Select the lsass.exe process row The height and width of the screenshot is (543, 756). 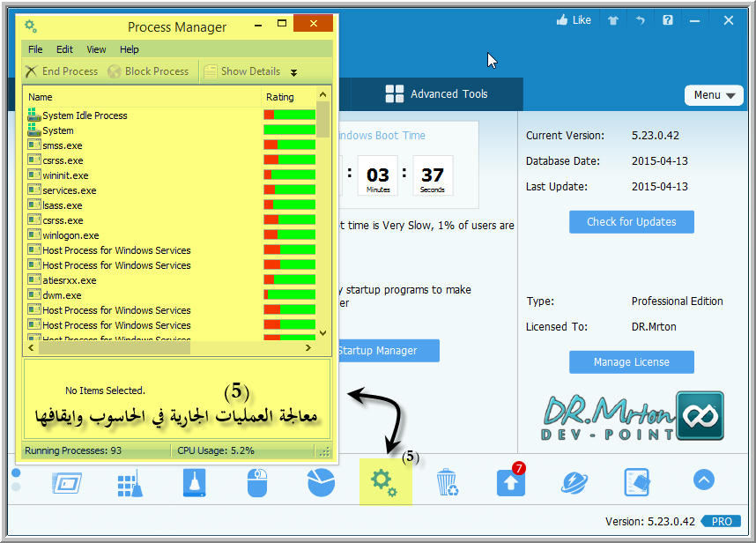pos(170,205)
